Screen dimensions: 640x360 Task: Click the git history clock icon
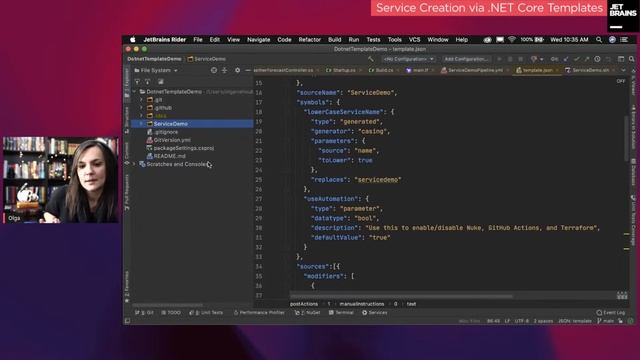tap(597, 59)
